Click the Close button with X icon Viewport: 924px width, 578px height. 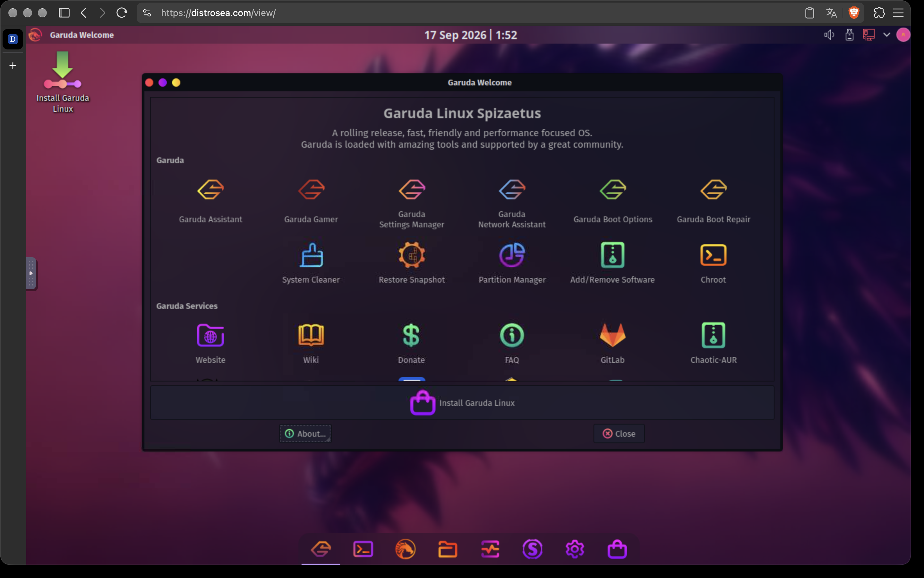click(x=619, y=433)
